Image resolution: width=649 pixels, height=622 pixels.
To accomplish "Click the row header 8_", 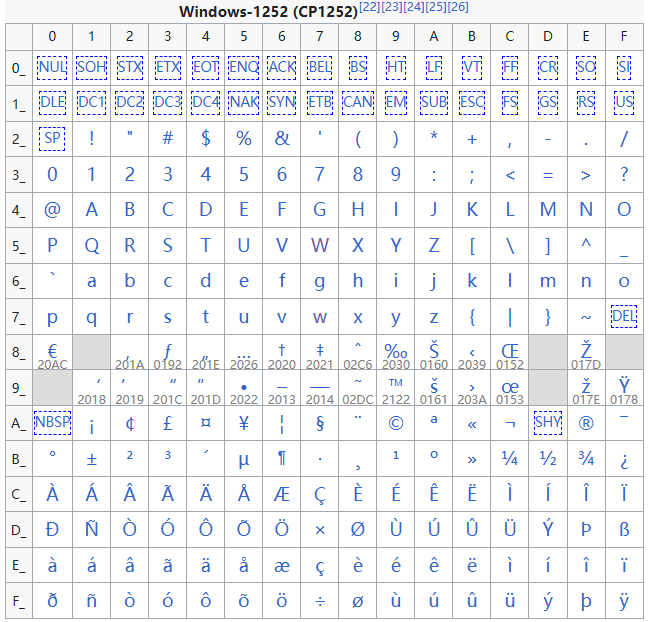I will point(19,352).
